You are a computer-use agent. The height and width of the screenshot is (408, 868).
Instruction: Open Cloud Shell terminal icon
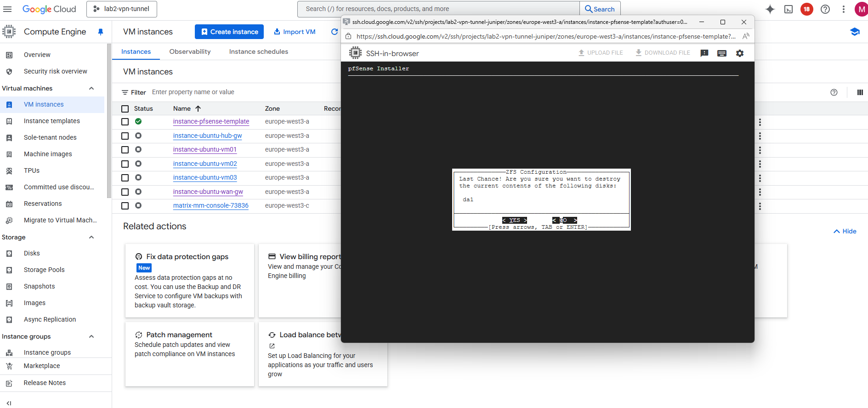click(789, 9)
